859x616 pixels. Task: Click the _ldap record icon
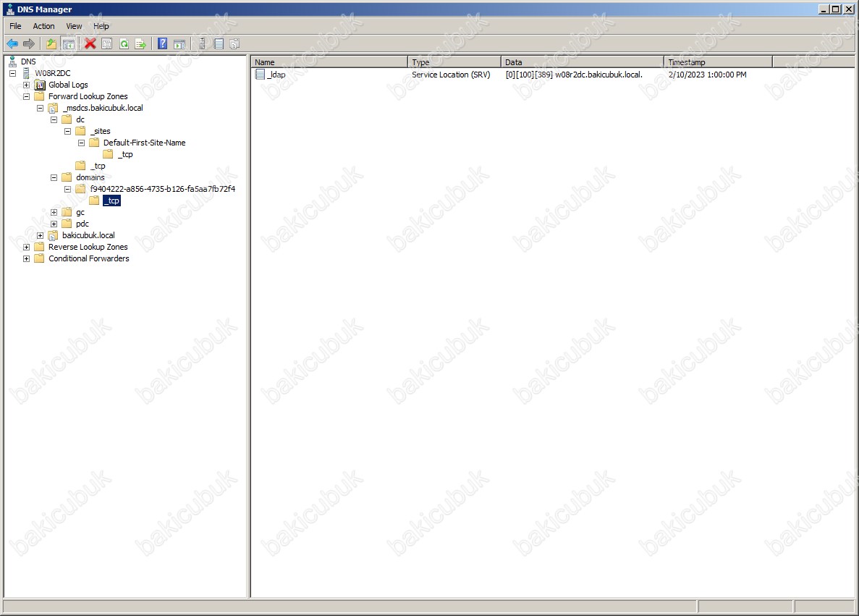261,75
